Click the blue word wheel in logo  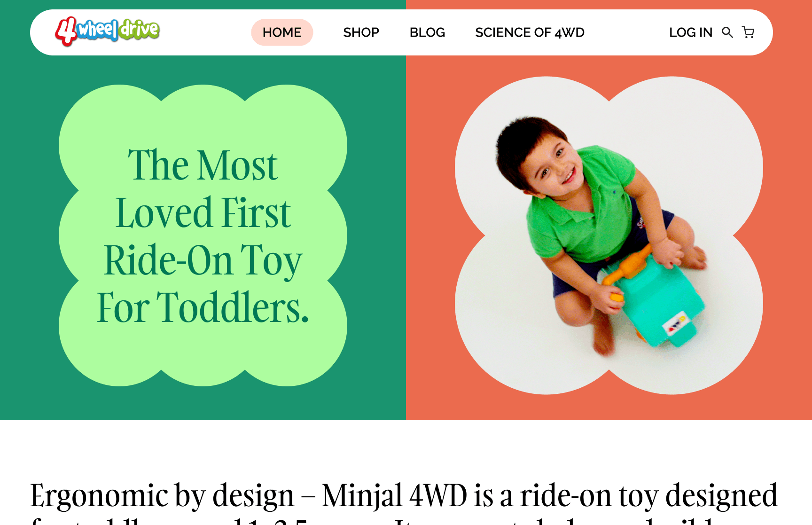(x=98, y=31)
